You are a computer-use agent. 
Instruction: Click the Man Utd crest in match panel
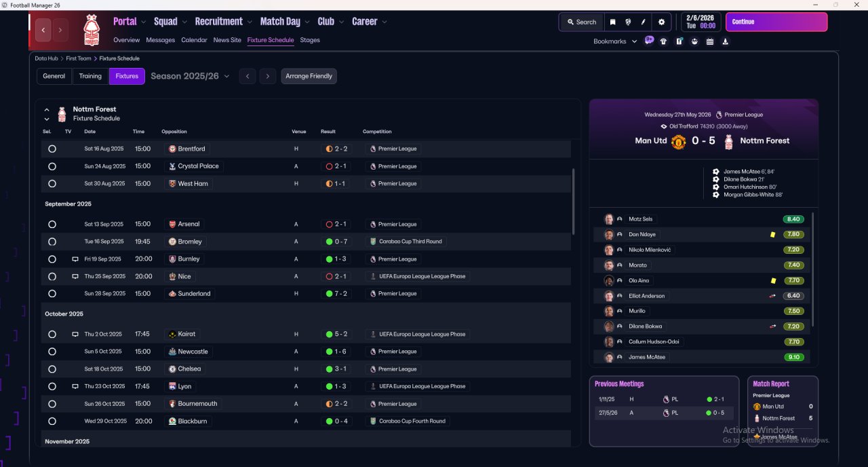(x=678, y=141)
